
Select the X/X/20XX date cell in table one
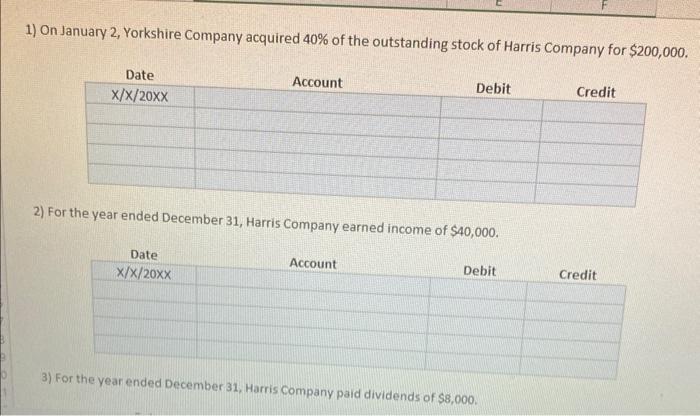click(x=140, y=95)
